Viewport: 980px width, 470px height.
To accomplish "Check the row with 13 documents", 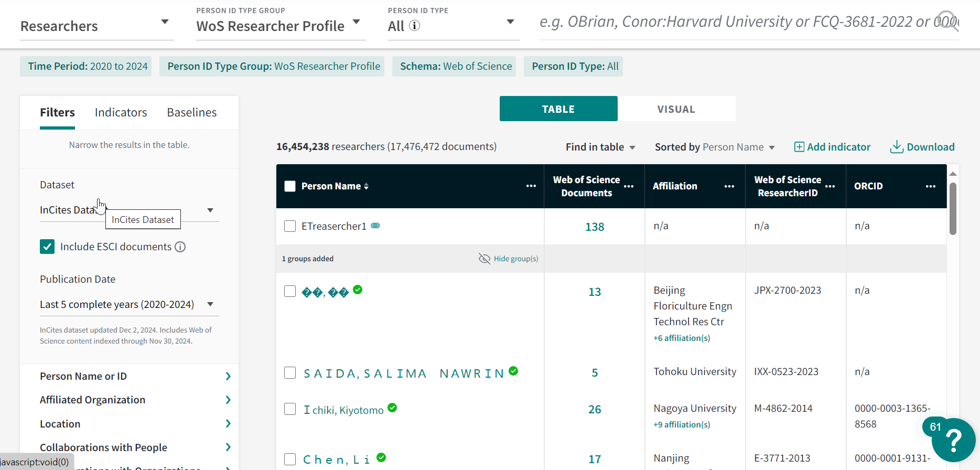I will tap(290, 291).
